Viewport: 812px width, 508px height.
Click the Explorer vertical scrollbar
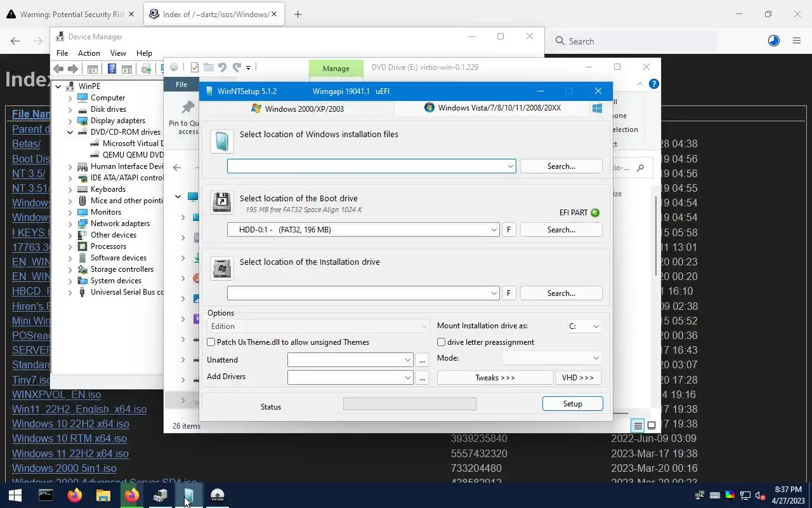tap(657, 235)
